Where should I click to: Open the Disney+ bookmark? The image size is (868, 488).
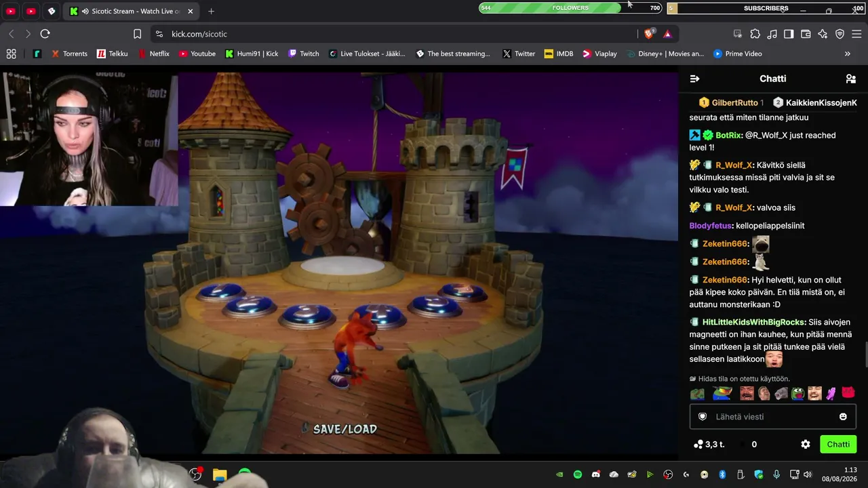[x=665, y=54]
